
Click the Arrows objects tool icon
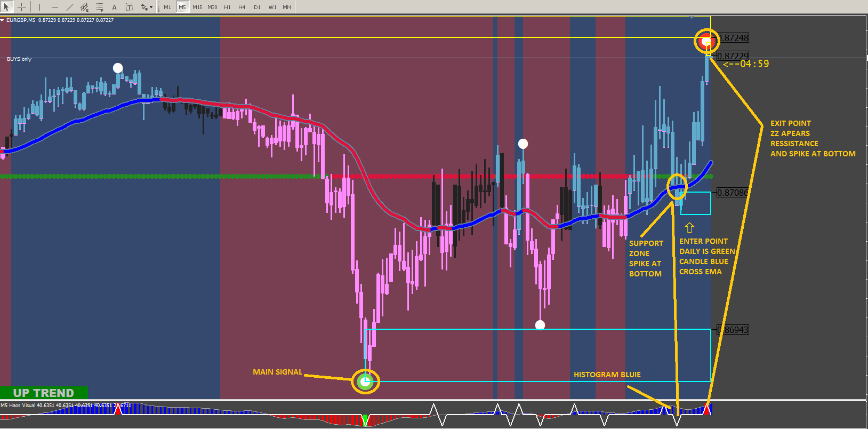point(144,7)
